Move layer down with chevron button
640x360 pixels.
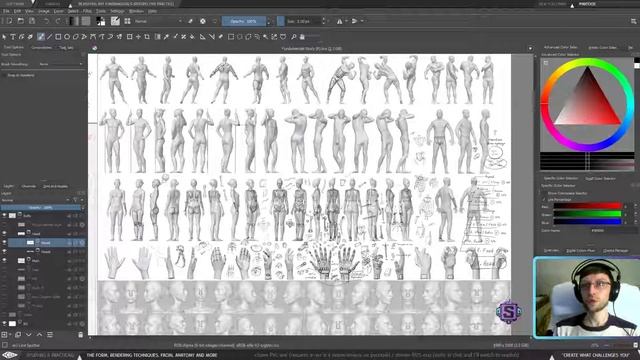29,335
